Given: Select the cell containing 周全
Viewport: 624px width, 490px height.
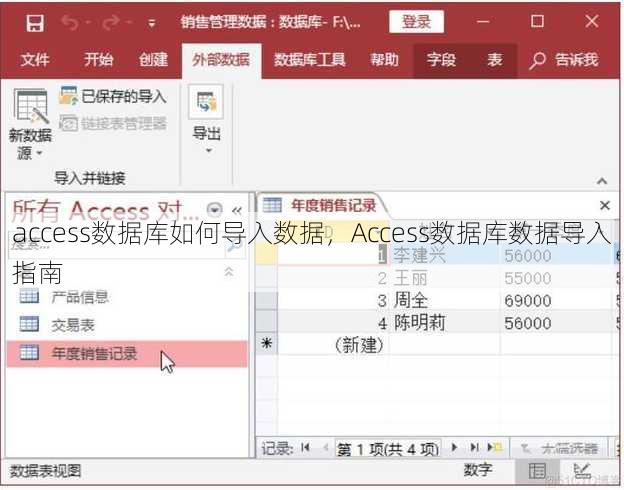Looking at the screenshot, I should (x=444, y=300).
